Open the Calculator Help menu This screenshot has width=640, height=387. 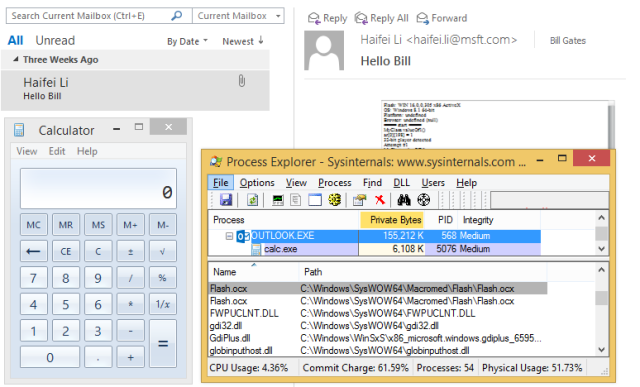click(x=87, y=151)
